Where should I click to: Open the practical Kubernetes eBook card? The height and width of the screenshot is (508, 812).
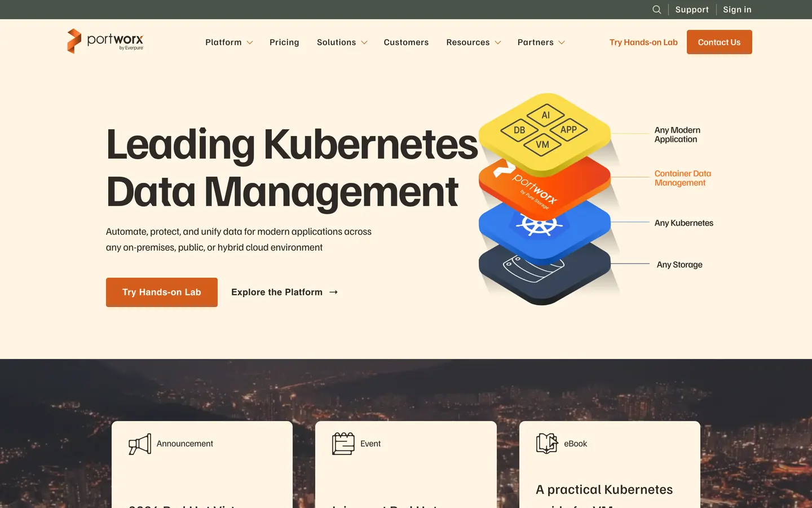610,465
